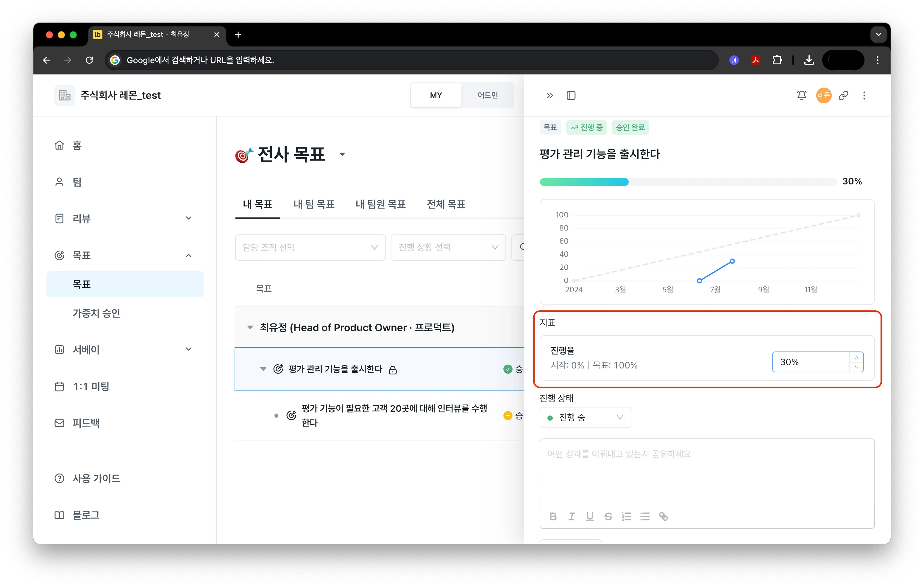The height and width of the screenshot is (588, 924).
Task: Reload the browser page
Action: point(89,60)
